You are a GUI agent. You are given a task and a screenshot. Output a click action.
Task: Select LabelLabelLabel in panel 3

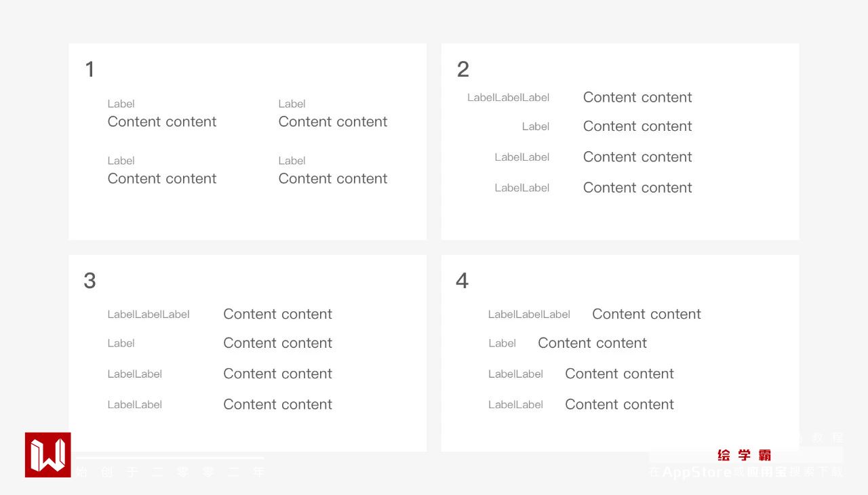coord(148,315)
